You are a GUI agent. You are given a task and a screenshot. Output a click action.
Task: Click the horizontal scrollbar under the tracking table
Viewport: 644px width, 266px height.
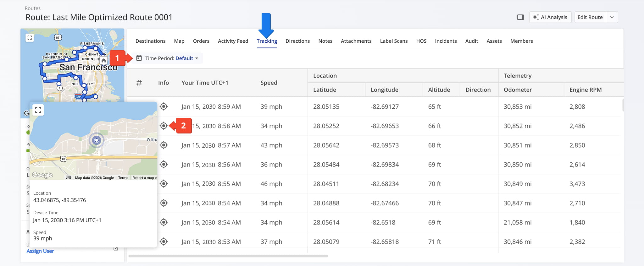(x=228, y=256)
